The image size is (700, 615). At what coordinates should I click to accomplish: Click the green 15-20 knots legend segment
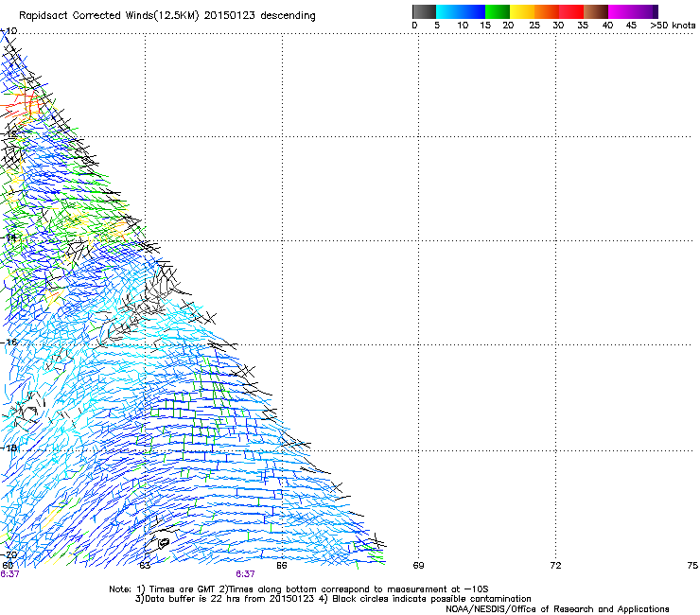coord(498,11)
